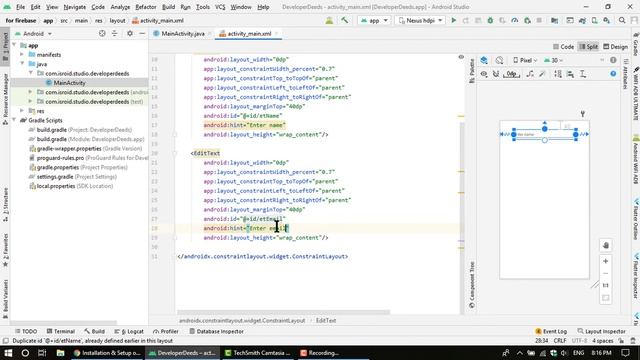This screenshot has width=640, height=360.
Task: Expand the res folder
Action: click(22, 111)
